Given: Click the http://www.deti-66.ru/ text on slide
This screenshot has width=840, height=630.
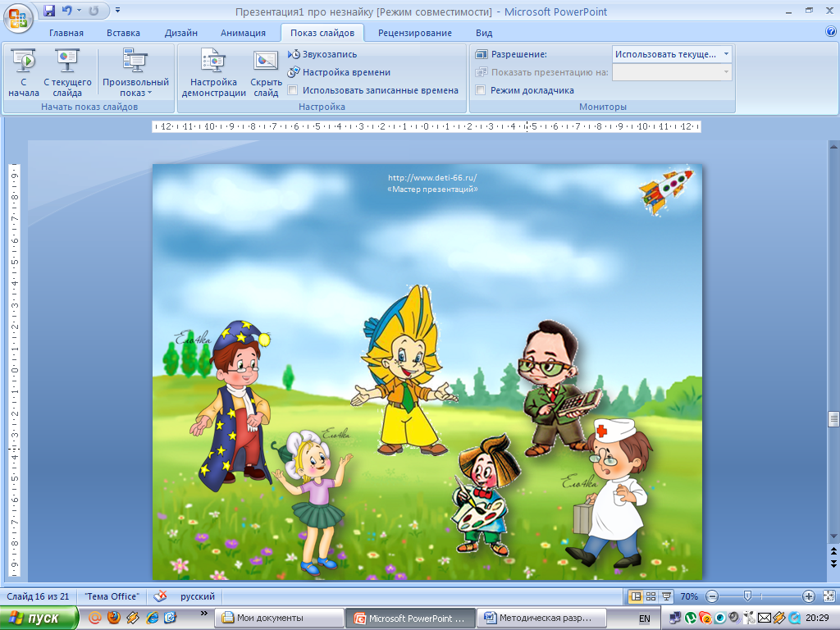Looking at the screenshot, I should 432,178.
